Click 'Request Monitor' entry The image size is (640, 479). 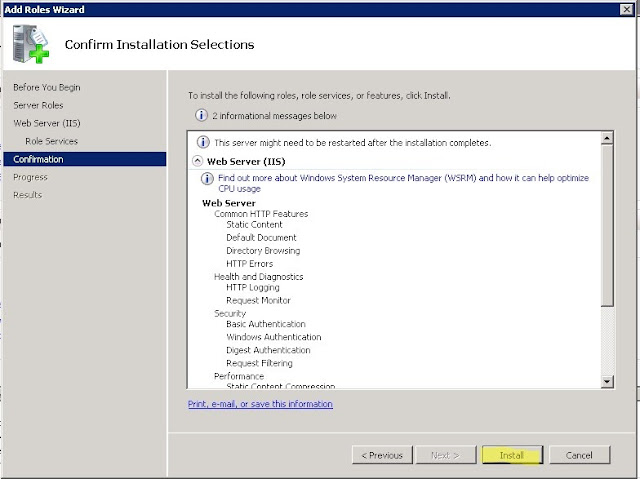258,300
